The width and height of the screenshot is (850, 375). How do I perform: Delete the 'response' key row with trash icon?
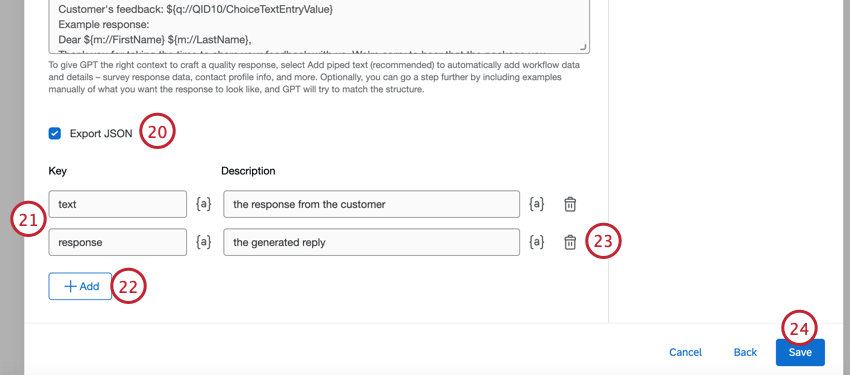pos(570,242)
